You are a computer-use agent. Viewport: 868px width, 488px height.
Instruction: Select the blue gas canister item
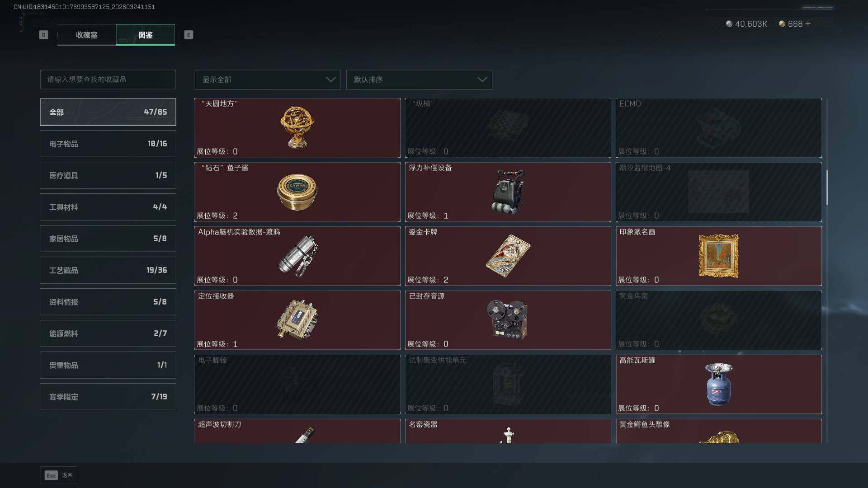pos(719,385)
